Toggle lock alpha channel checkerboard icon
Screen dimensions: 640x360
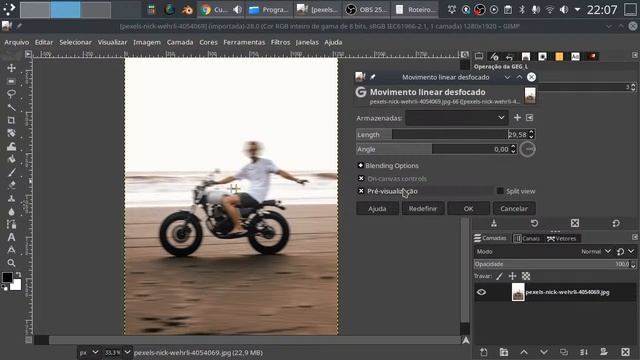[x=526, y=276]
